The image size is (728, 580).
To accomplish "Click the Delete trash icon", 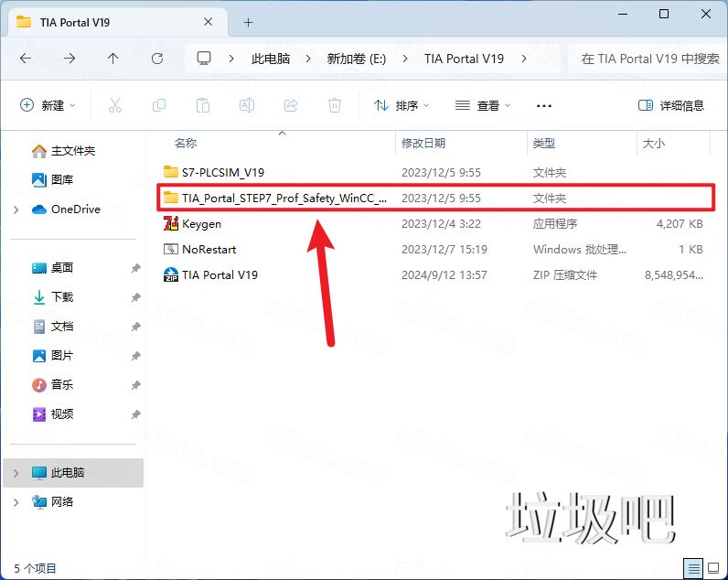I will coord(335,105).
